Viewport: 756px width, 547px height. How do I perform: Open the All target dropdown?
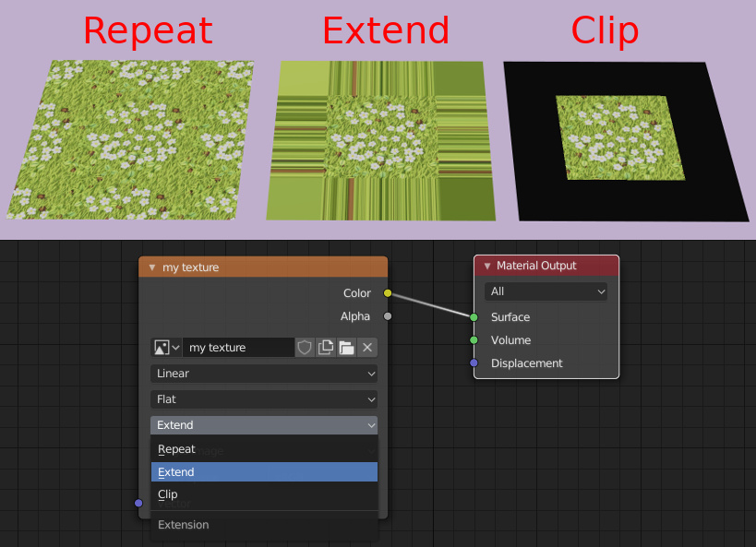546,291
